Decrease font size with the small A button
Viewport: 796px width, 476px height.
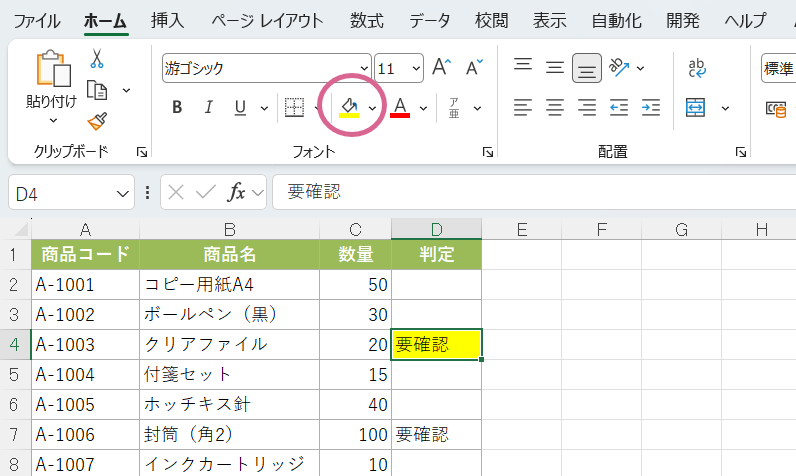(474, 67)
